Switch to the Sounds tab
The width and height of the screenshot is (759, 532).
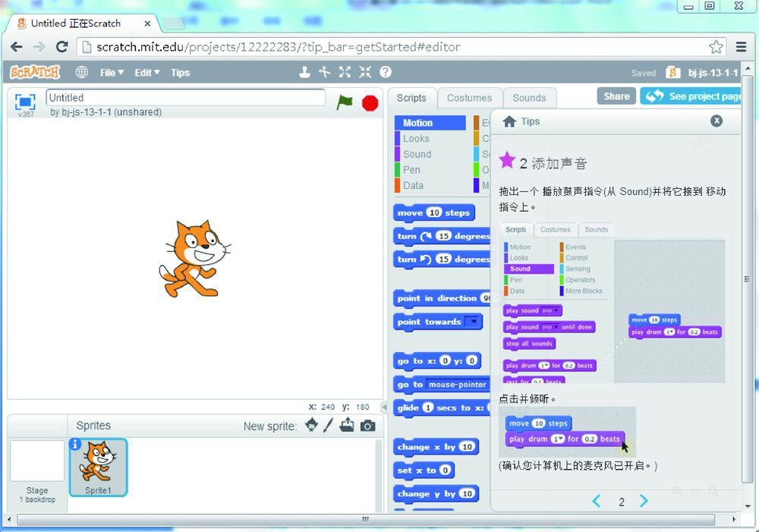coord(529,98)
